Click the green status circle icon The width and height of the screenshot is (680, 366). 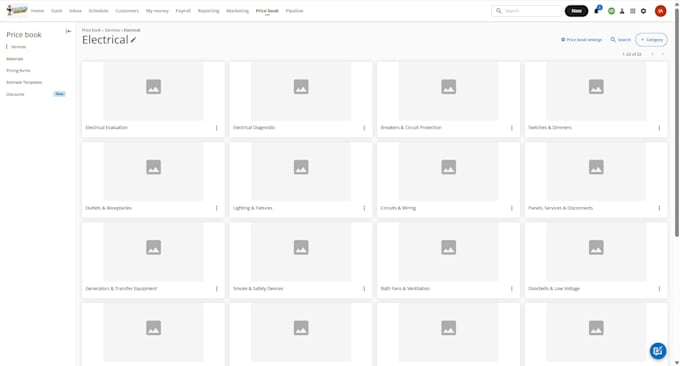point(611,11)
